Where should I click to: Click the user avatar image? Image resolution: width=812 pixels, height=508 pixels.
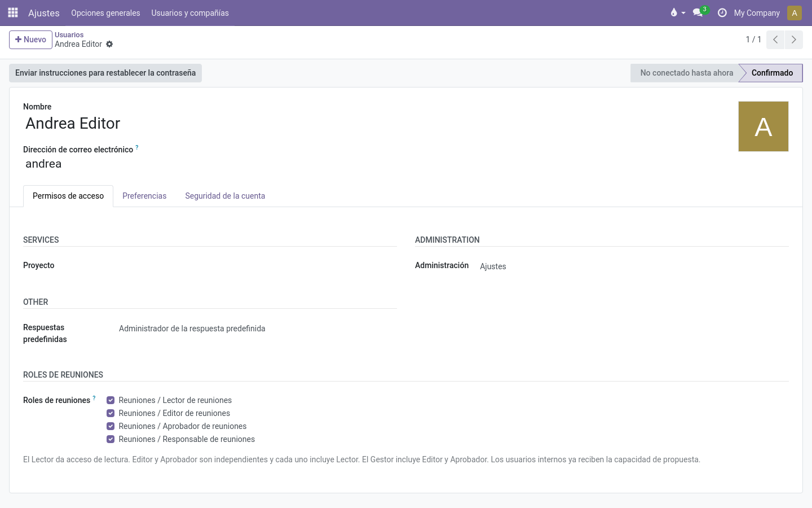(x=764, y=126)
